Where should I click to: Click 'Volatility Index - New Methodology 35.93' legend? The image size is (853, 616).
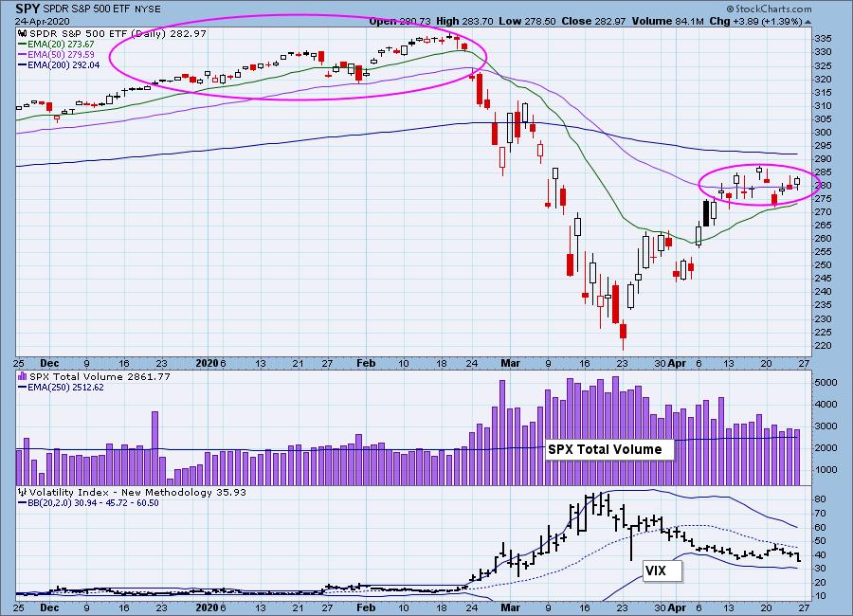[137, 493]
